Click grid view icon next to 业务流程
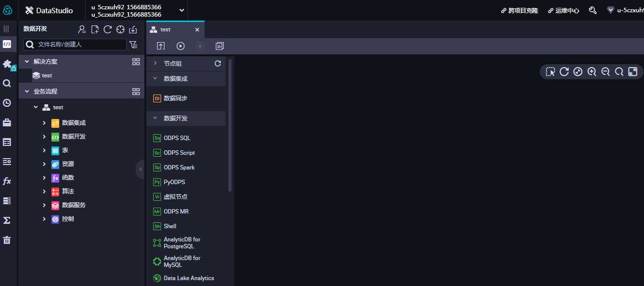644x286 pixels. [137, 91]
